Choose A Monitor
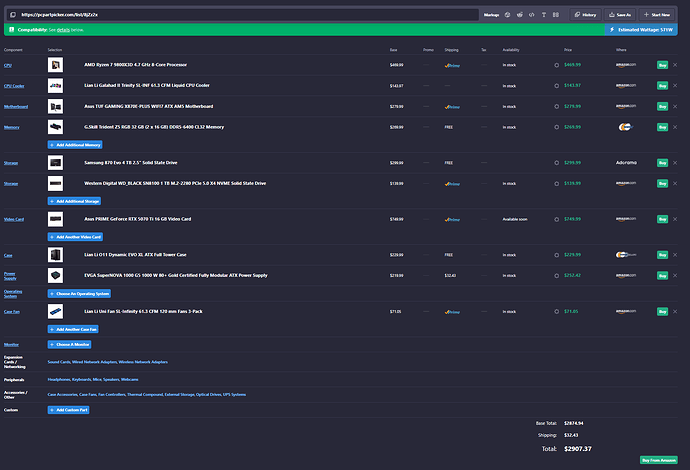Viewport: 690px width, 470px height. click(x=70, y=345)
